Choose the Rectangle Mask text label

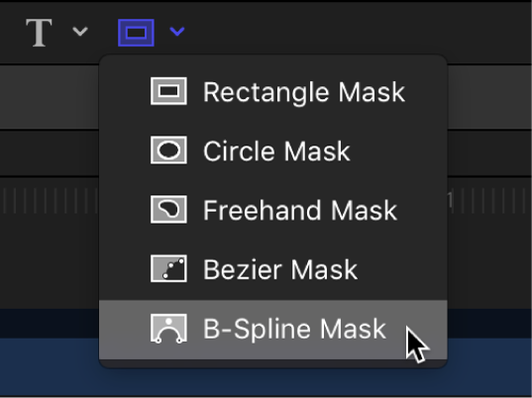click(304, 92)
